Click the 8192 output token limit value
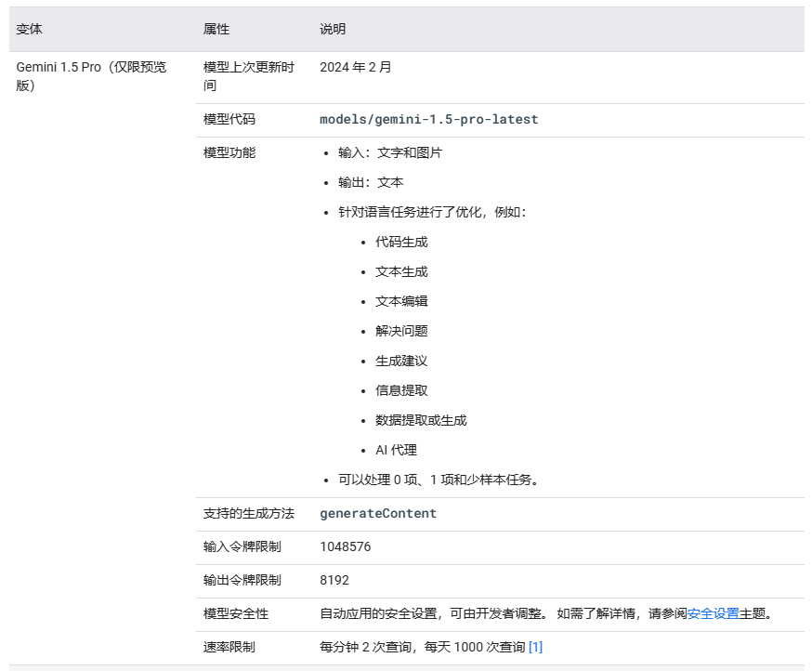Screen dimensions: 812x671 click(x=334, y=580)
